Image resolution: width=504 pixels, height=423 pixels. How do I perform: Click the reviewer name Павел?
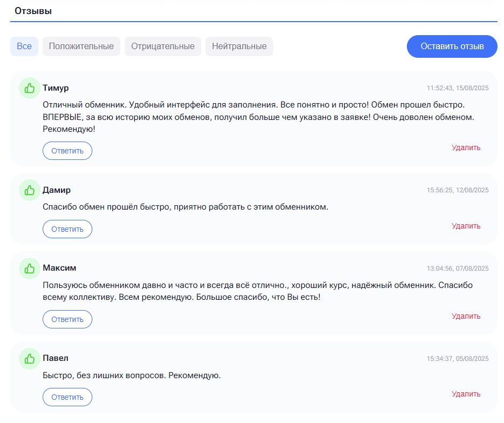coord(56,358)
